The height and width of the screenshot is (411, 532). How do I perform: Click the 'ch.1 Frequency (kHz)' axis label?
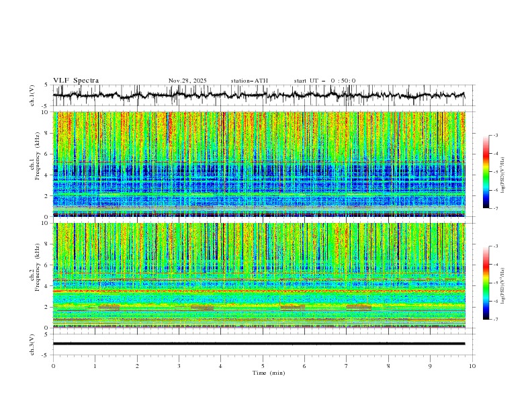click(35, 155)
